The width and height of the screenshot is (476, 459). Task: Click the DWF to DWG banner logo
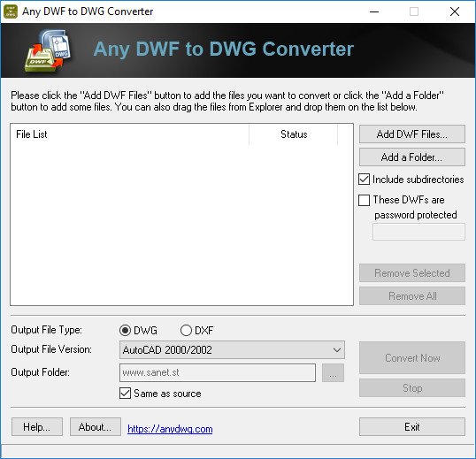pos(48,50)
